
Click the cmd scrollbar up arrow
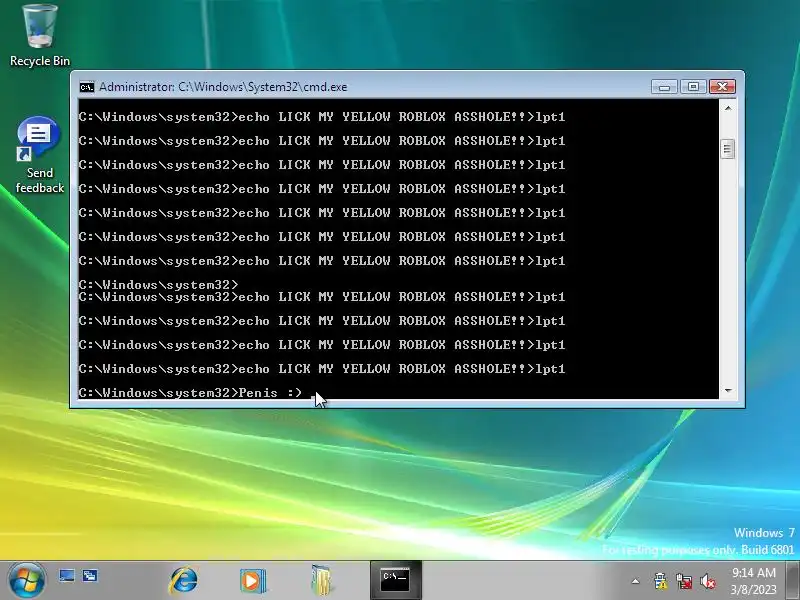pos(728,108)
